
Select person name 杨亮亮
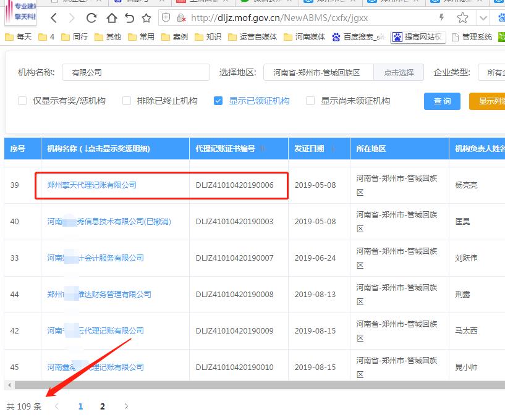coord(466,185)
